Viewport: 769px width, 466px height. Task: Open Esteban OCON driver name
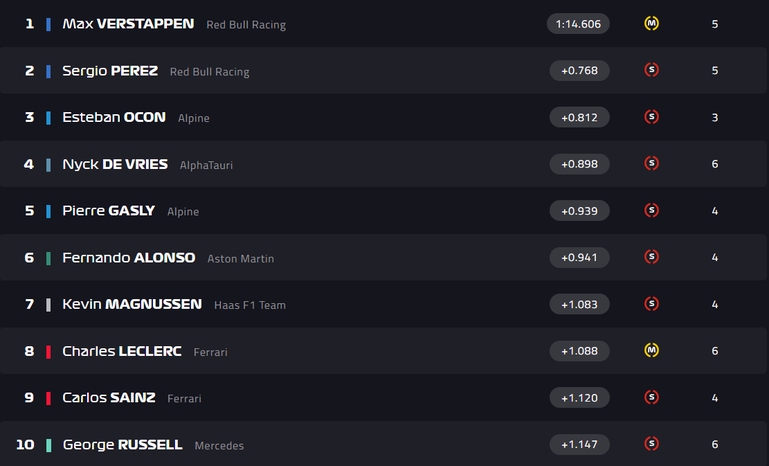pos(114,117)
